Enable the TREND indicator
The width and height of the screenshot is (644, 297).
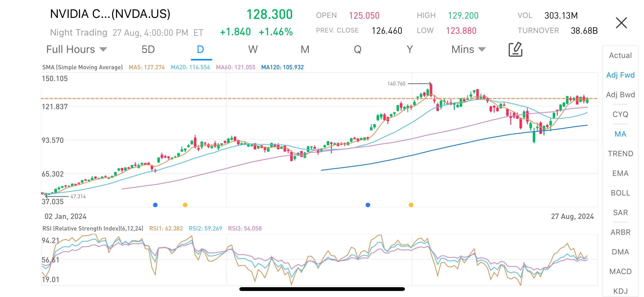point(620,154)
